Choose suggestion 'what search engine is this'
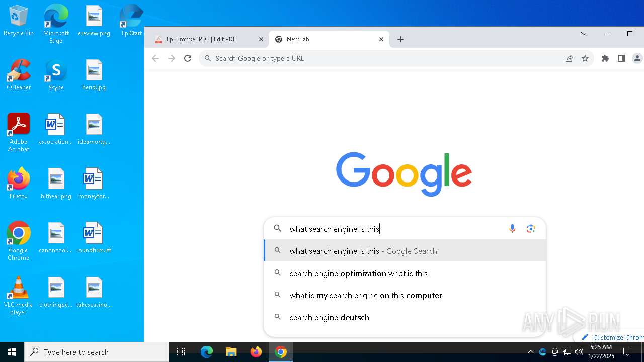Viewport: 644px width, 362px height. 405,251
